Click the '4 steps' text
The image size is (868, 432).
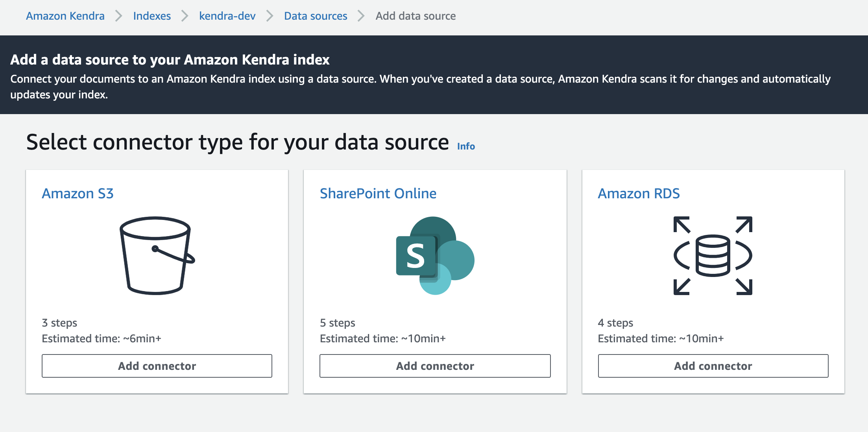pos(615,323)
